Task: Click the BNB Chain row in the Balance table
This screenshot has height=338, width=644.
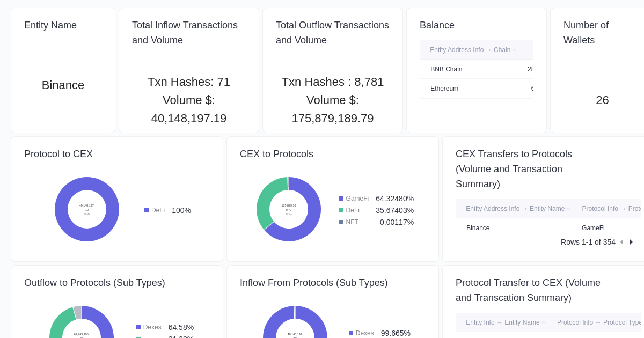Action: coord(447,69)
